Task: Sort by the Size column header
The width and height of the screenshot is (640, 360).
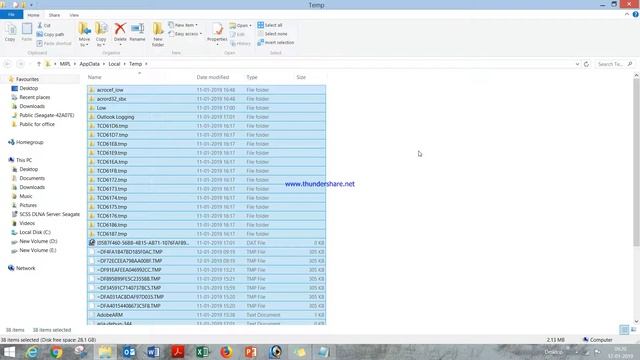Action: click(301, 77)
